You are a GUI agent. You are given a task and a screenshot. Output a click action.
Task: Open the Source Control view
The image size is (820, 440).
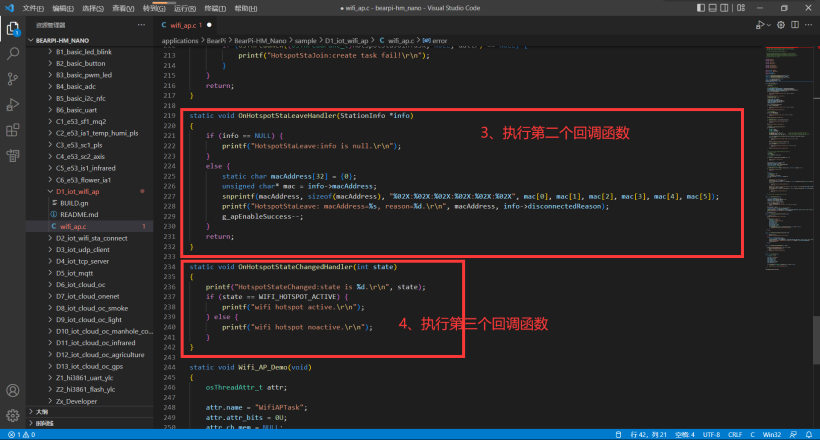pyautogui.click(x=13, y=78)
